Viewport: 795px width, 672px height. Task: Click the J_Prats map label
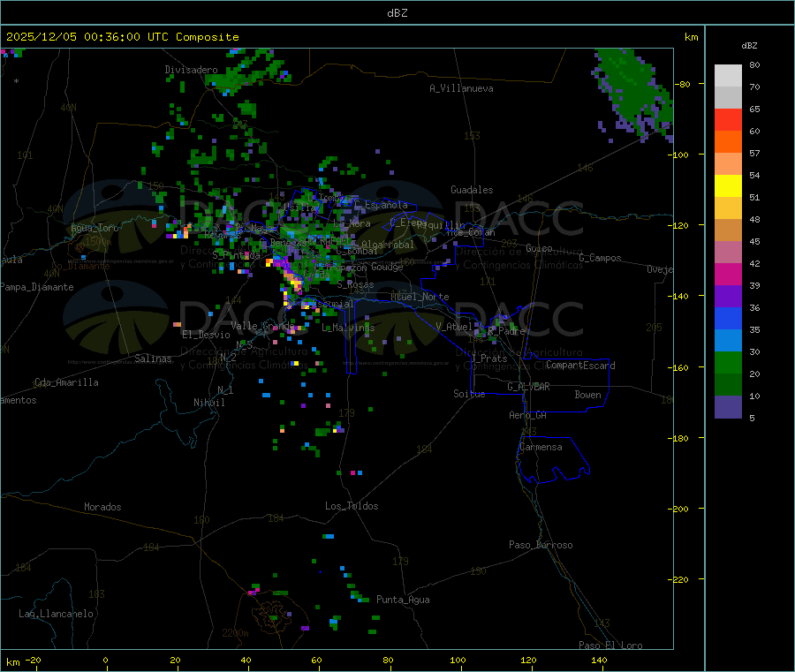point(488,359)
